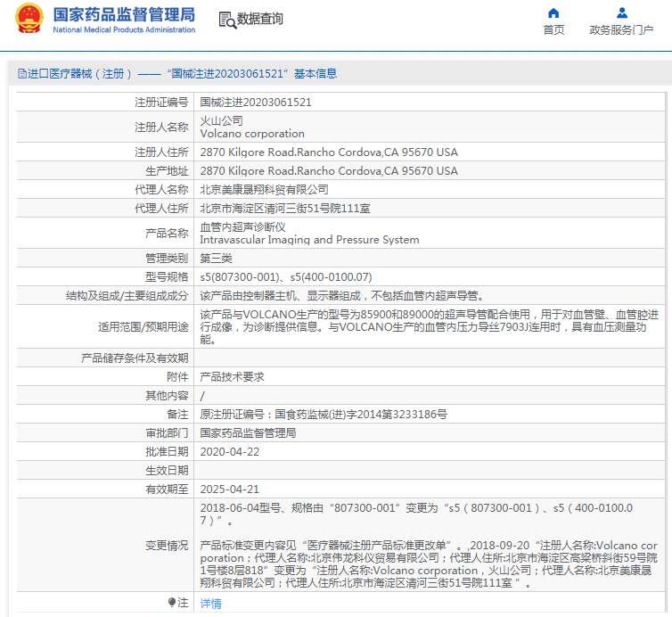This screenshot has width=672, height=617.
Task: Click the 备注 original registration number text
Action: click(x=324, y=415)
